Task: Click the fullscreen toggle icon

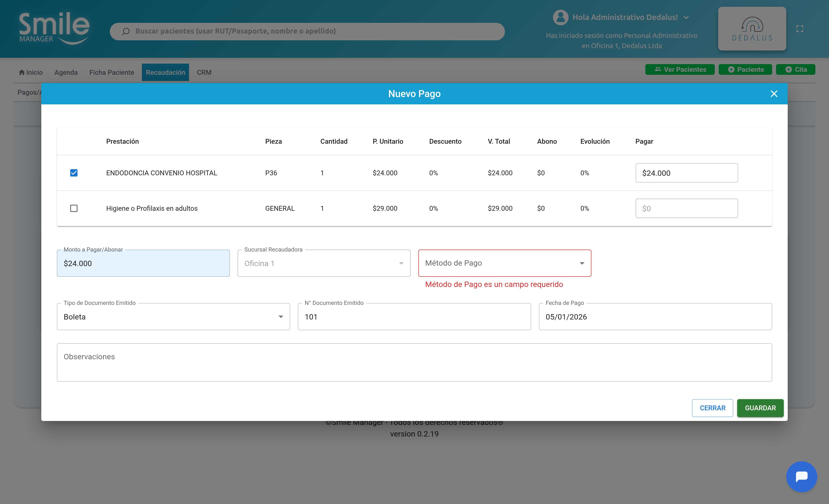Action: pyautogui.click(x=799, y=29)
